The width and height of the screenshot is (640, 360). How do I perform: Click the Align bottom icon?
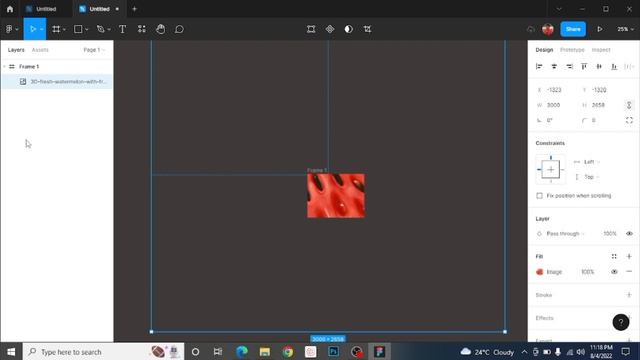(614, 67)
